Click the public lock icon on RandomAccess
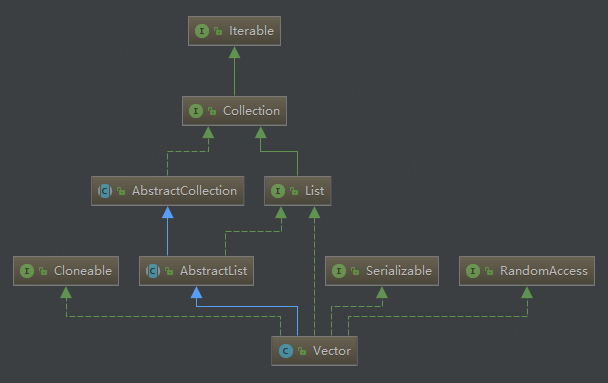Screen dimensions: 608x383 pos(489,271)
